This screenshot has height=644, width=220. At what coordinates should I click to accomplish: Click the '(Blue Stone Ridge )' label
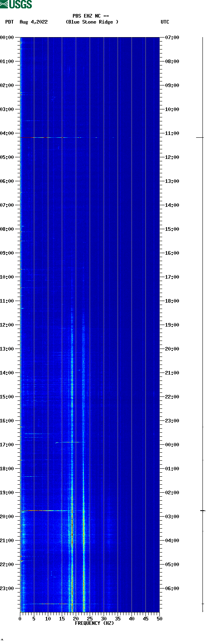pos(92,22)
